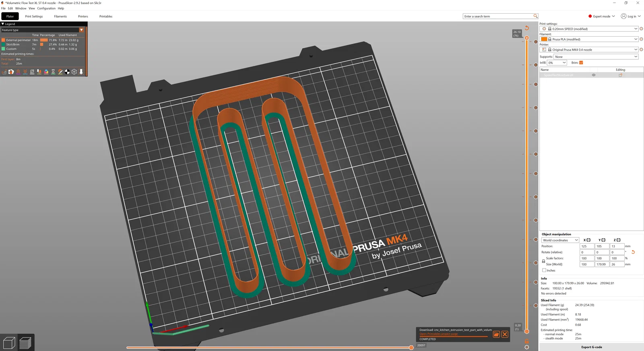
Task: Open the Expert mode dropdown
Action: tap(602, 17)
